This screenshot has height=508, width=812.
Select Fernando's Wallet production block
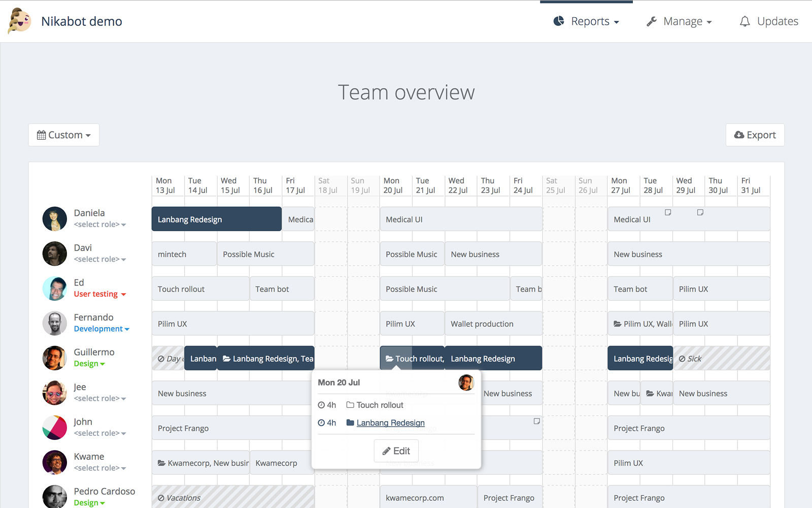[493, 324]
